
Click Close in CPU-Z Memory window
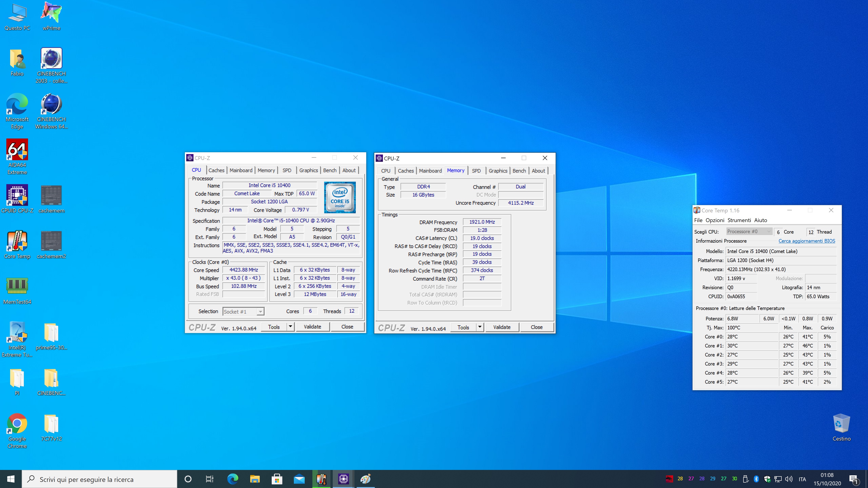[536, 327]
